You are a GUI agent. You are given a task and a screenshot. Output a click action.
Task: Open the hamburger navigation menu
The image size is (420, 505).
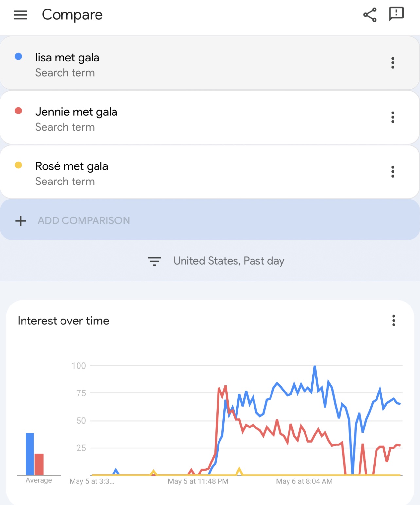(21, 15)
